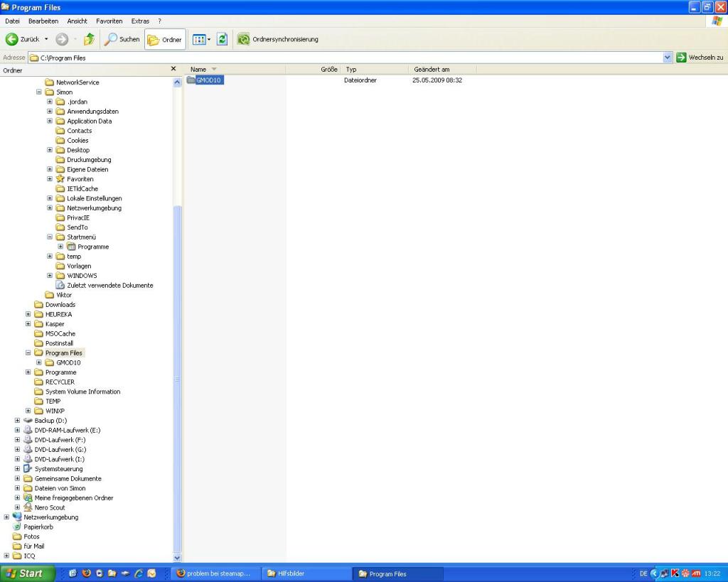
Task: Open the view mode dropdown (Ansichten)
Action: pos(203,40)
